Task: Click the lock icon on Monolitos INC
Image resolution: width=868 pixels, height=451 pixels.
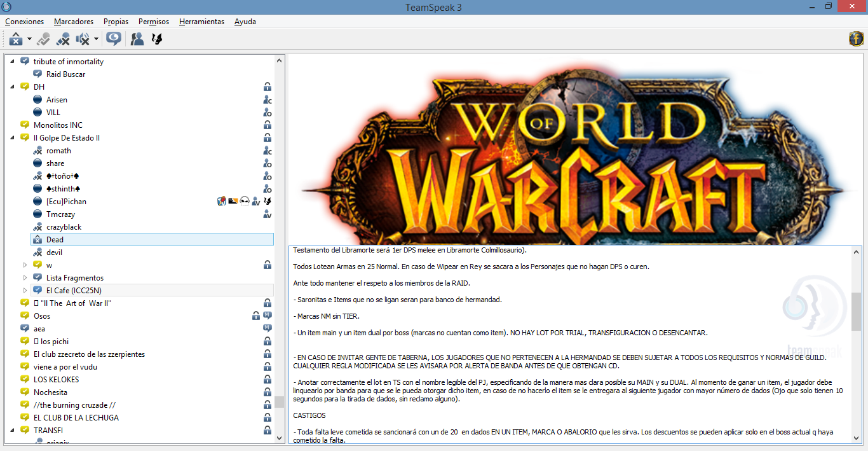Action: [x=268, y=125]
